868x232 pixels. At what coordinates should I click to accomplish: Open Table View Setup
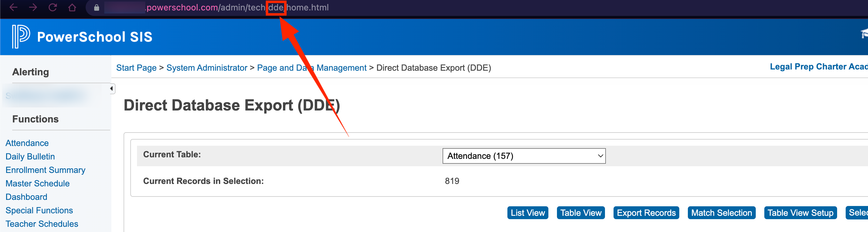pyautogui.click(x=801, y=212)
